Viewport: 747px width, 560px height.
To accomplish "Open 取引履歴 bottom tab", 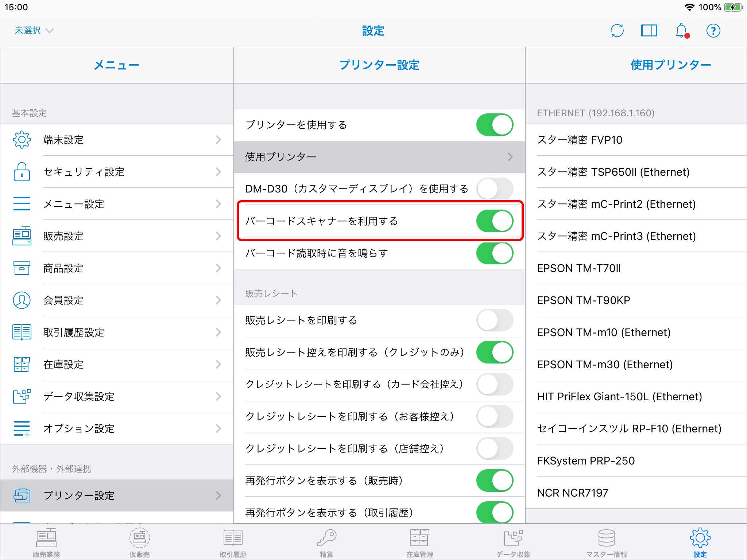I will 233,543.
